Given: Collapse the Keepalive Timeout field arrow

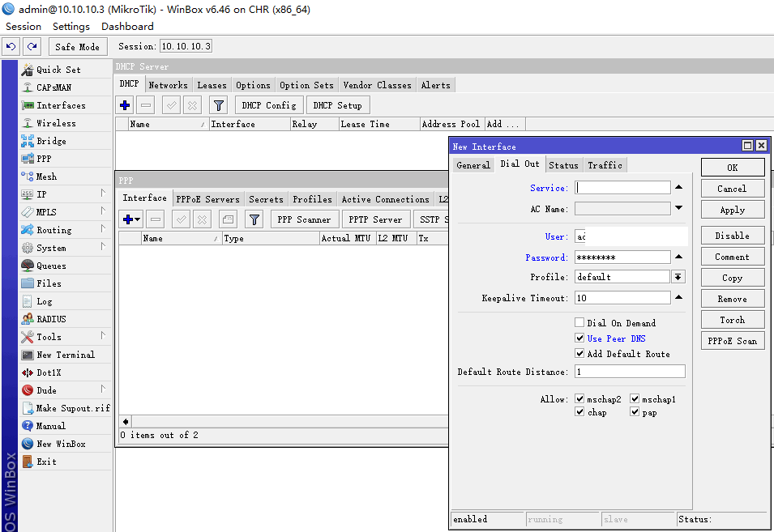Looking at the screenshot, I should click(x=678, y=297).
